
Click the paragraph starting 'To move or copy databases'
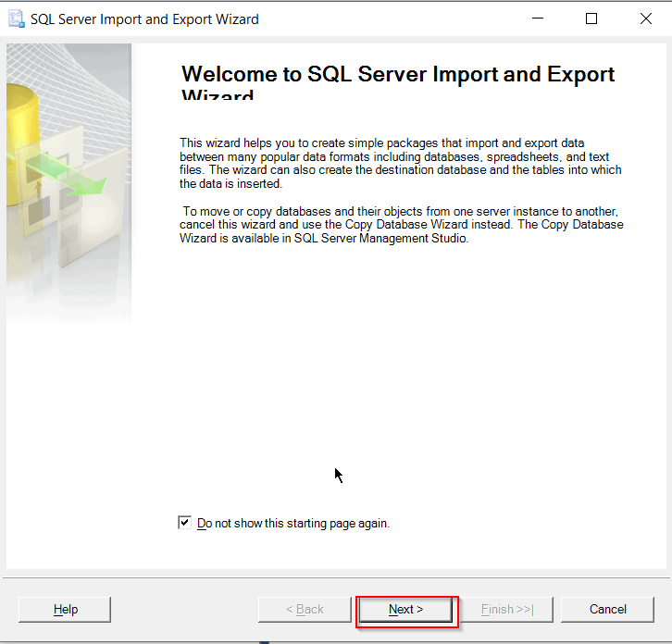coord(401,225)
